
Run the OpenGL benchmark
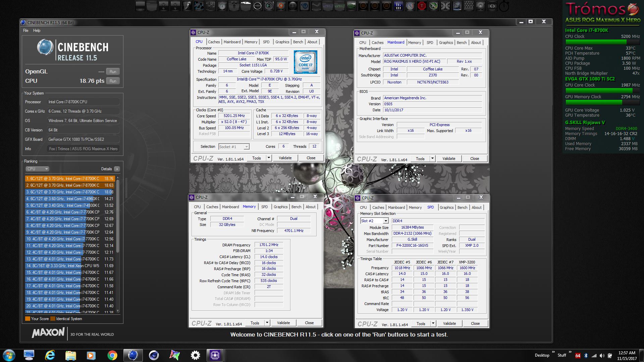coord(113,72)
